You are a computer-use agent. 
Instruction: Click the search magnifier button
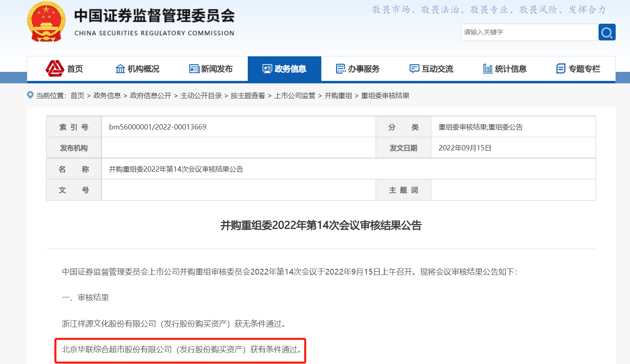point(607,32)
